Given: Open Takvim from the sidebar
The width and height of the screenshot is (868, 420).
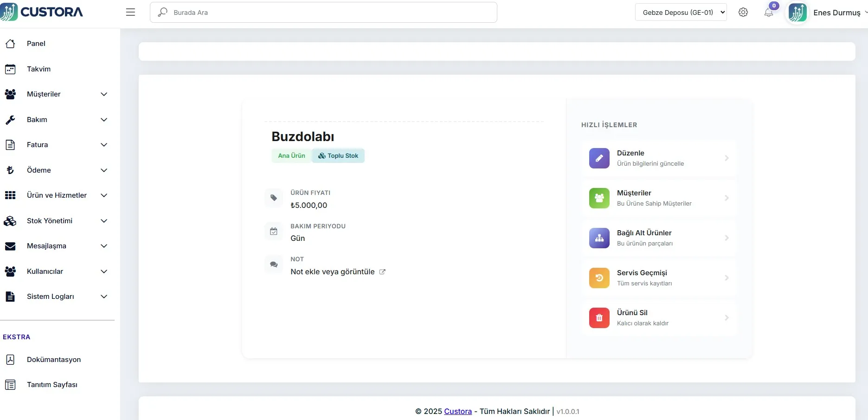Looking at the screenshot, I should pyautogui.click(x=39, y=69).
